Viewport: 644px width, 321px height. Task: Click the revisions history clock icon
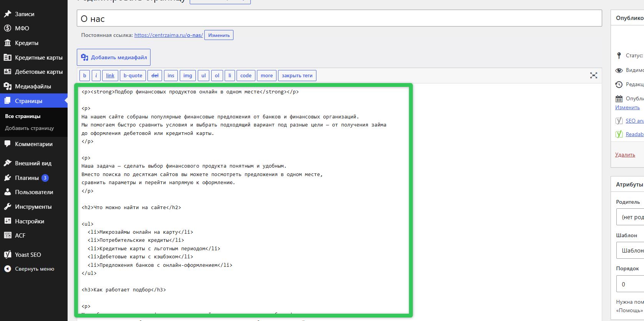tap(619, 85)
